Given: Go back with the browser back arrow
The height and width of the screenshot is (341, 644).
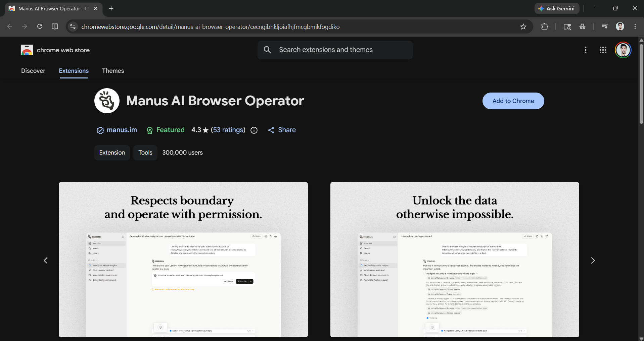Looking at the screenshot, I should (x=9, y=26).
